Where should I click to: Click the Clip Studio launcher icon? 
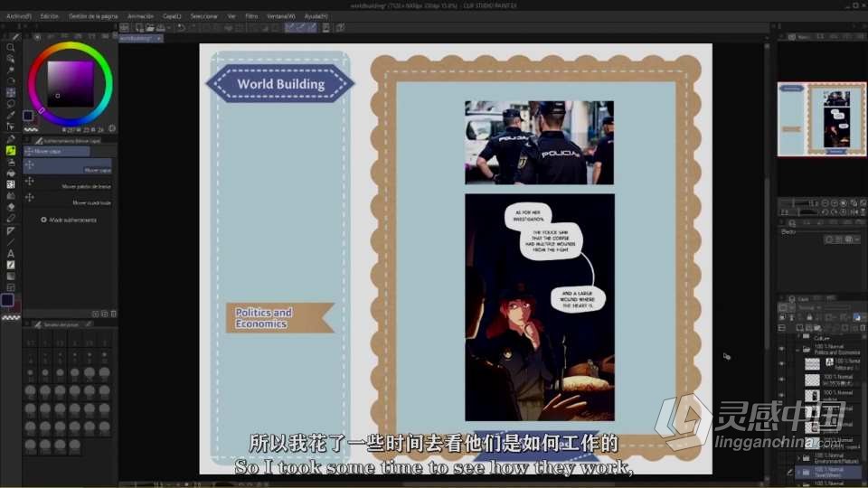tap(125, 28)
